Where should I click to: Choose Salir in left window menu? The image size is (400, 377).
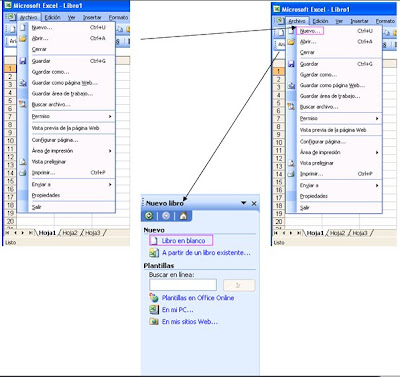coord(36,207)
